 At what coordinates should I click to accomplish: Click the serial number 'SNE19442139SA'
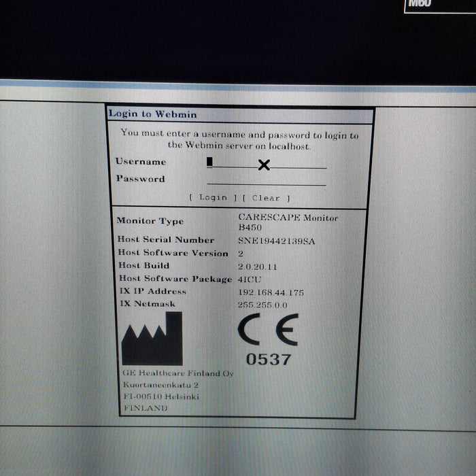[x=276, y=241]
